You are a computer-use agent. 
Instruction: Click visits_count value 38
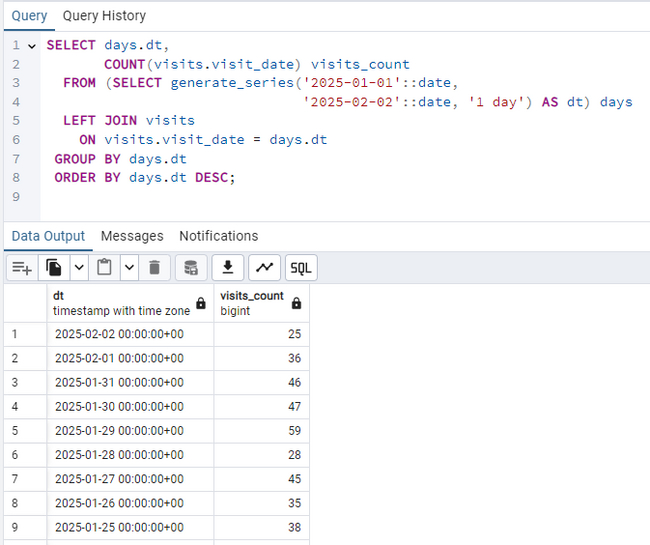point(262,527)
